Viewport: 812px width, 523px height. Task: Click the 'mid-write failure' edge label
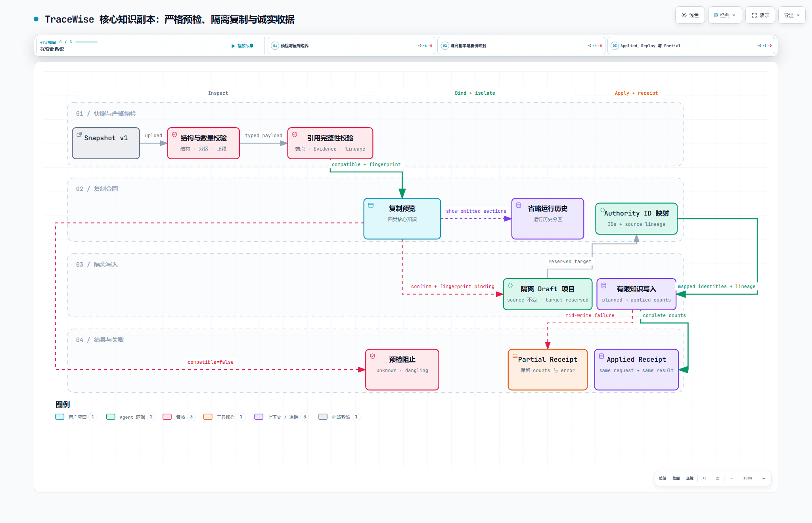click(x=590, y=315)
